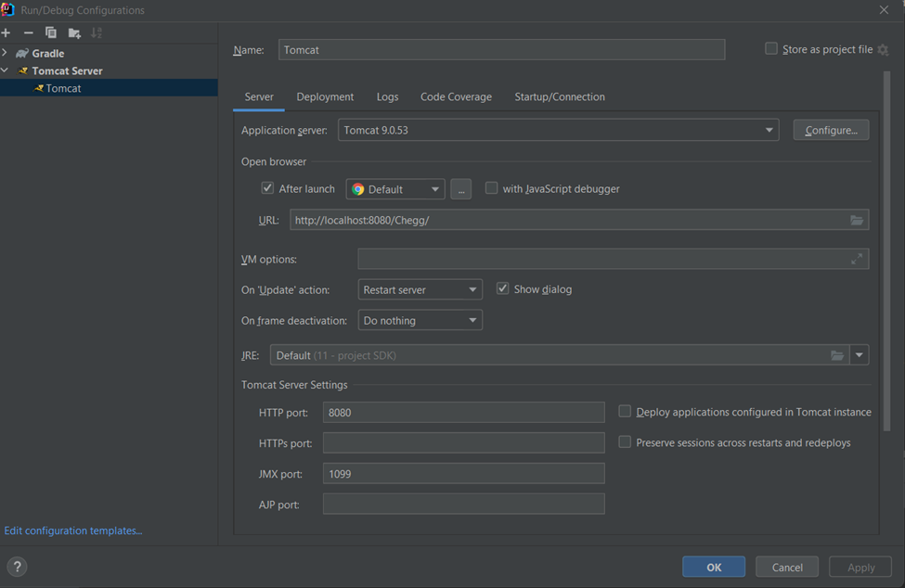Click the AJP port field

tap(463, 504)
